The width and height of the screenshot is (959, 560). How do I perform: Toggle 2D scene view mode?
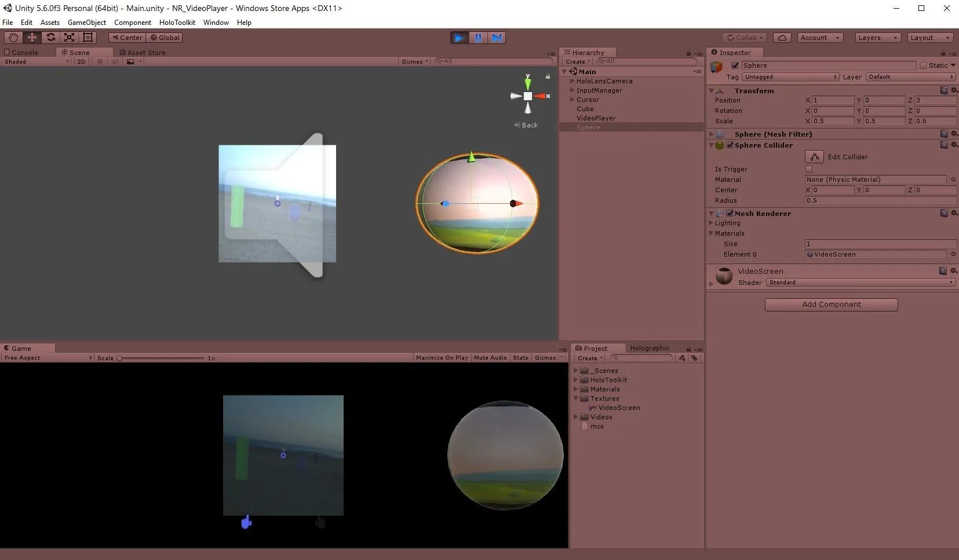pyautogui.click(x=81, y=61)
